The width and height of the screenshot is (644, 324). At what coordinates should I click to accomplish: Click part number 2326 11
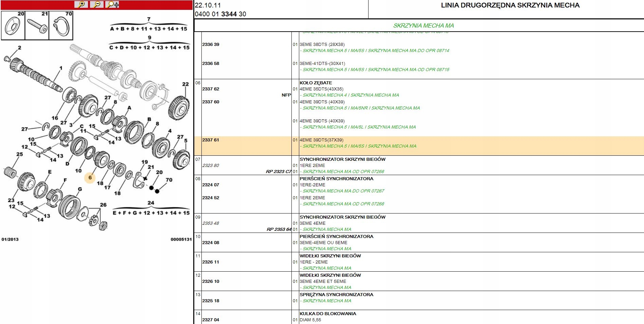[211, 262]
